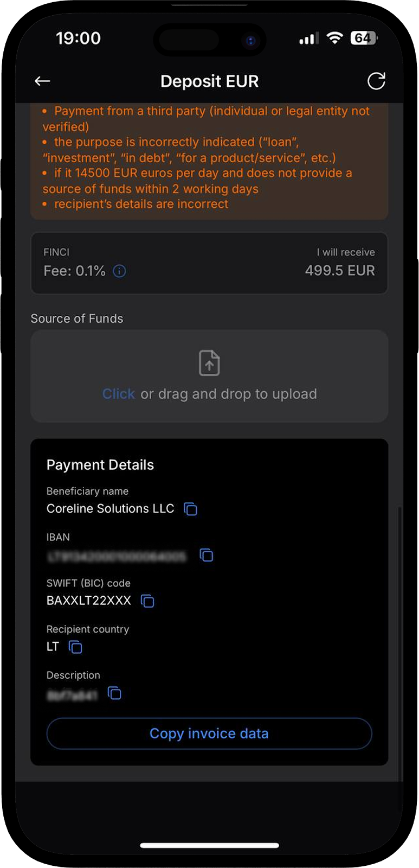Tap the battery indicator in status bar
Image resolution: width=419 pixels, height=868 pixels.
(364, 38)
